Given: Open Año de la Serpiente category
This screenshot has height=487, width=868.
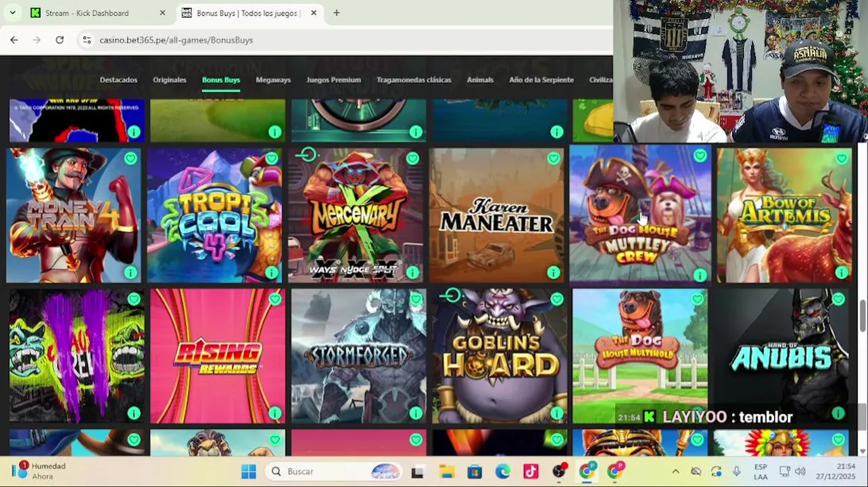Looking at the screenshot, I should [x=541, y=80].
